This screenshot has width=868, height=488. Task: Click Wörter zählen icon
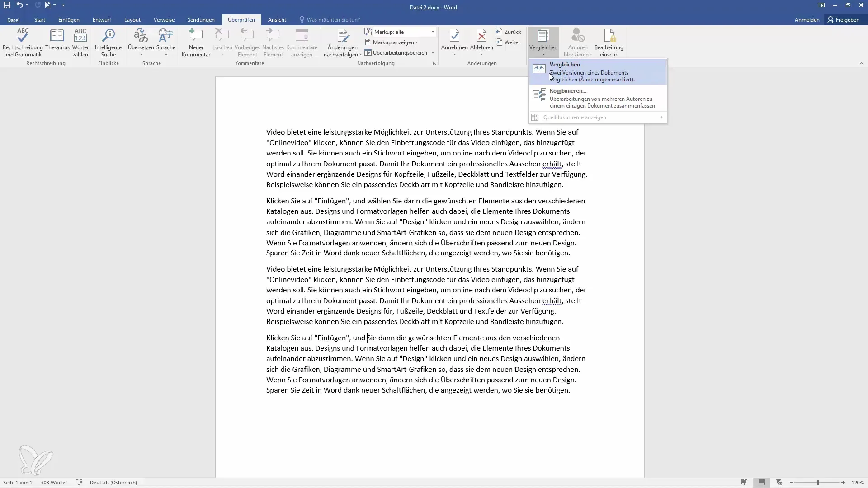[x=80, y=43]
